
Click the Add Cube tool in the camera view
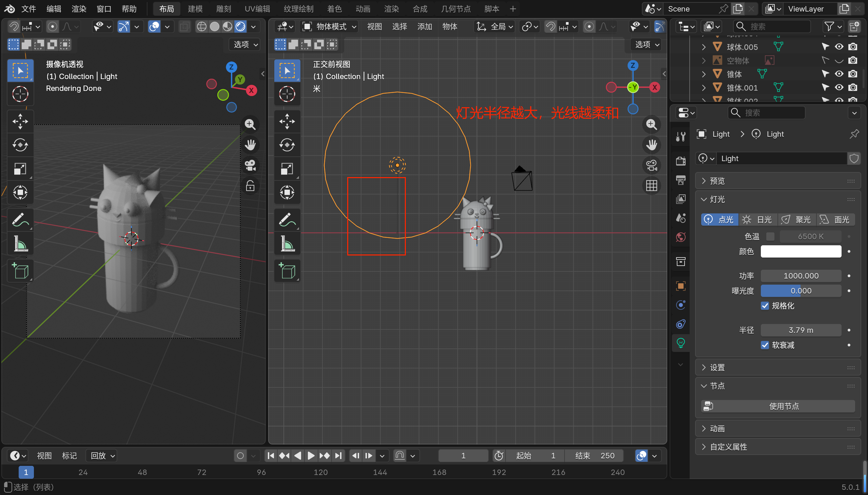tap(20, 271)
